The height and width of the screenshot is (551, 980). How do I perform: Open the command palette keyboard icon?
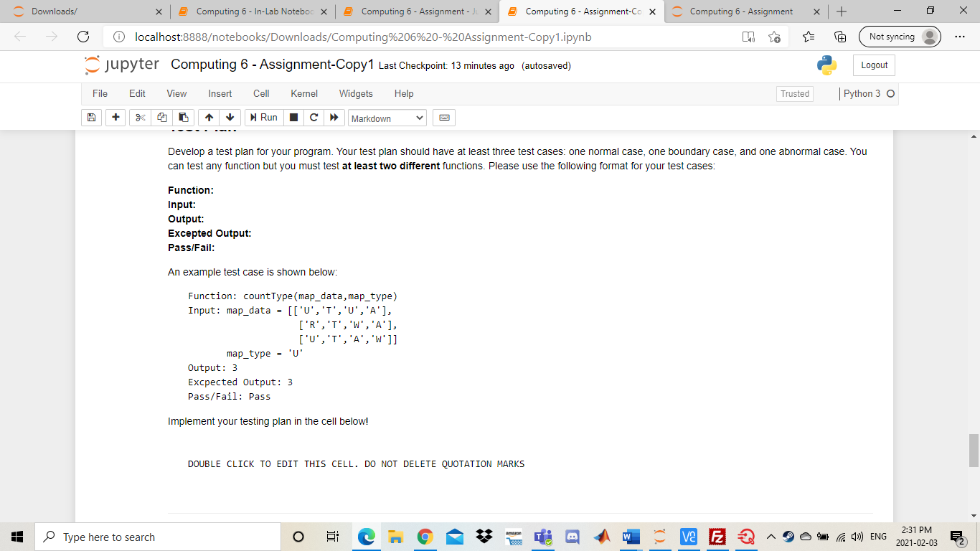[443, 117]
